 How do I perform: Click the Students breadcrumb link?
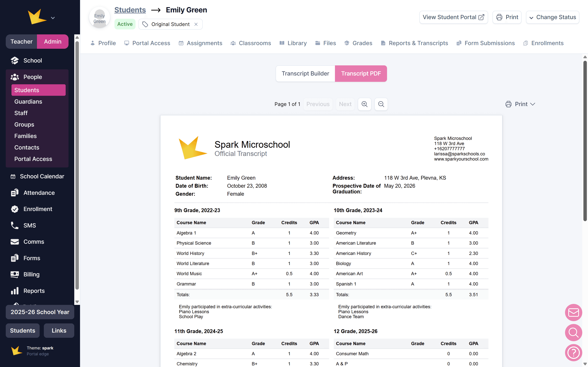130,10
